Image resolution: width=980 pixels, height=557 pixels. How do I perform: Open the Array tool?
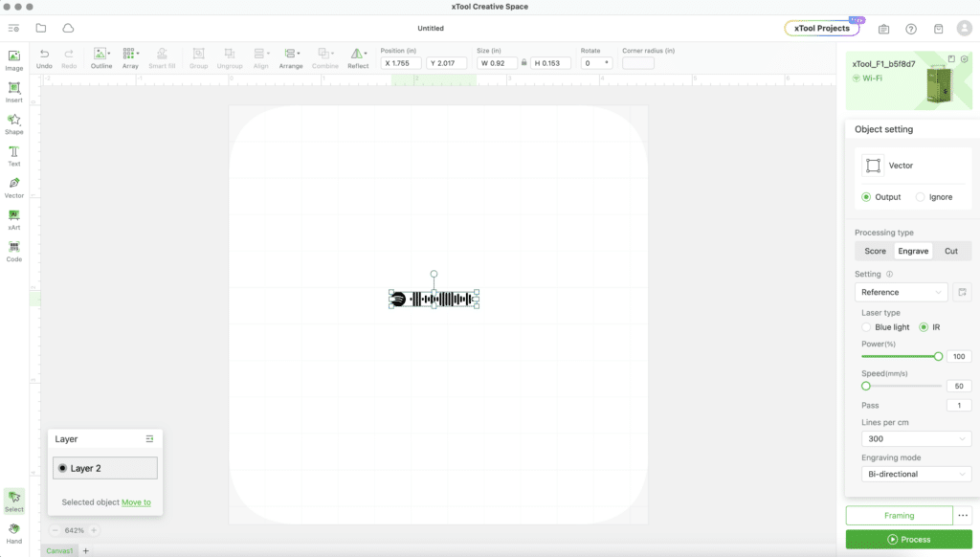[x=130, y=58]
